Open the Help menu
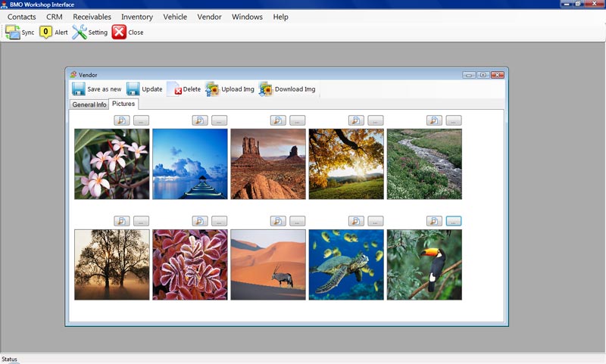Viewport: 606px width, 364px height. coord(280,17)
